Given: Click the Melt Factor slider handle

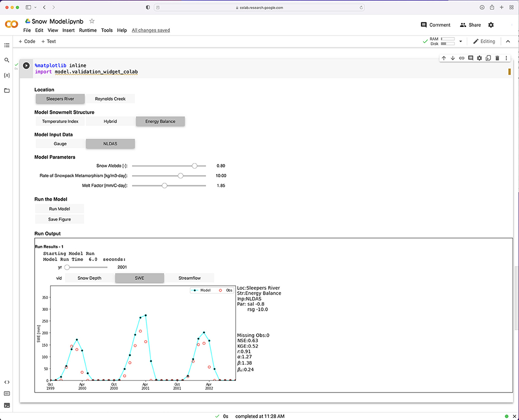Looking at the screenshot, I should 165,185.
